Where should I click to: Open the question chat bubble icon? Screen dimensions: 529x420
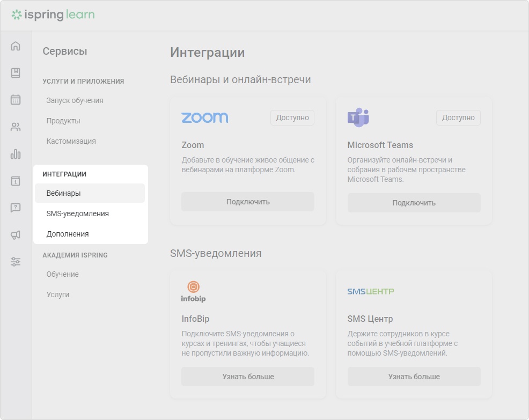point(16,208)
